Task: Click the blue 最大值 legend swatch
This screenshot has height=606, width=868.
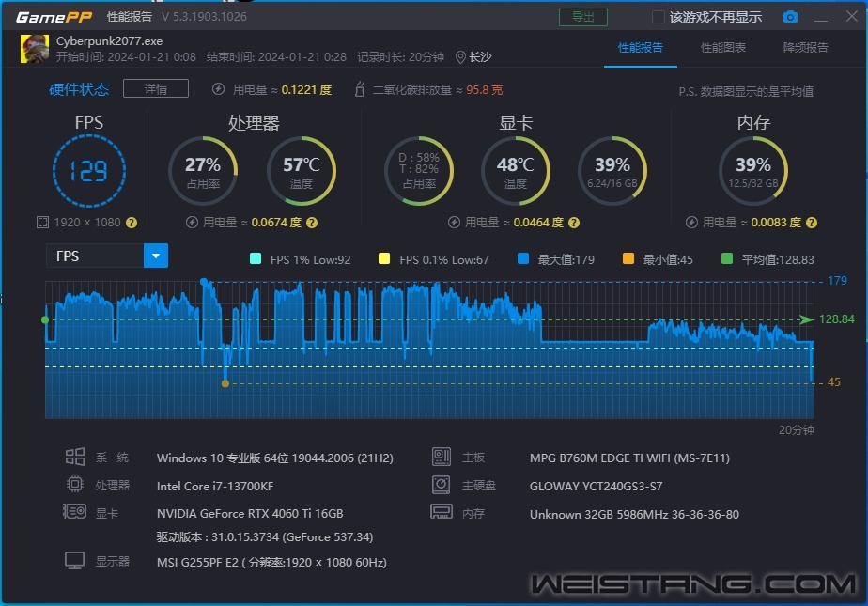Action: [522, 258]
